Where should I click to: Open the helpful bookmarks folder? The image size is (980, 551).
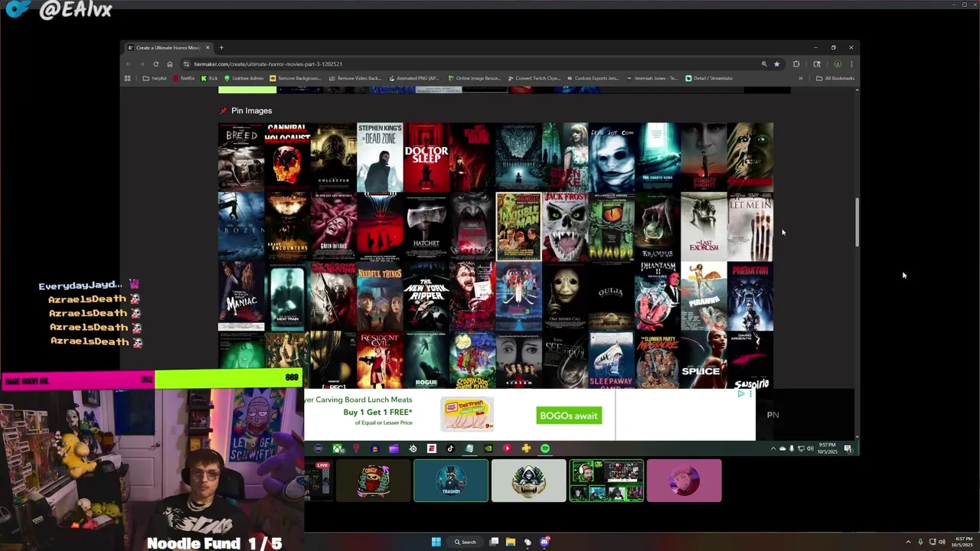point(155,78)
